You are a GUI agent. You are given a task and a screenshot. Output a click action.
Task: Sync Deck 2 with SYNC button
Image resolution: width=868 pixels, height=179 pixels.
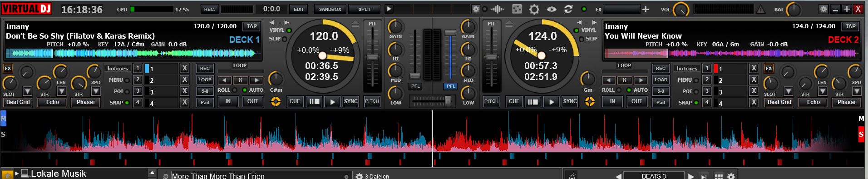[570, 101]
